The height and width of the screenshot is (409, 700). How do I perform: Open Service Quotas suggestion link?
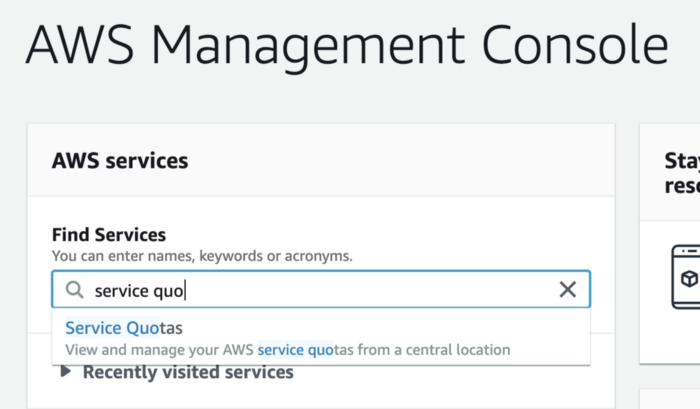[x=124, y=328]
